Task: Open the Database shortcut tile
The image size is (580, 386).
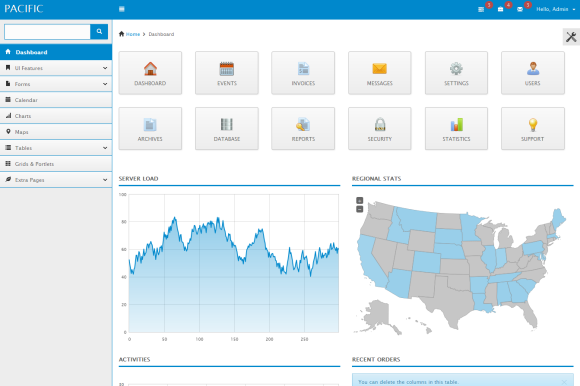Action: pyautogui.click(x=227, y=129)
